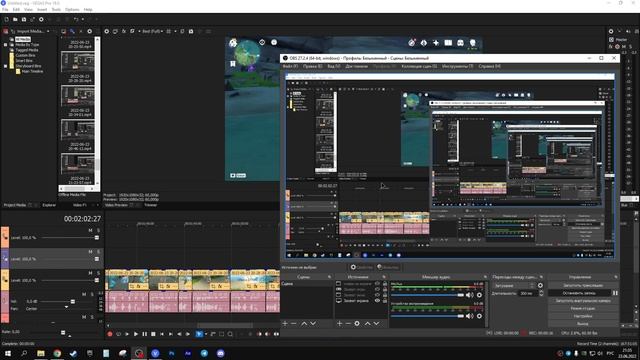Toggle preview on external monitor icon
This screenshot has width=640, height=360.
[x=115, y=31]
